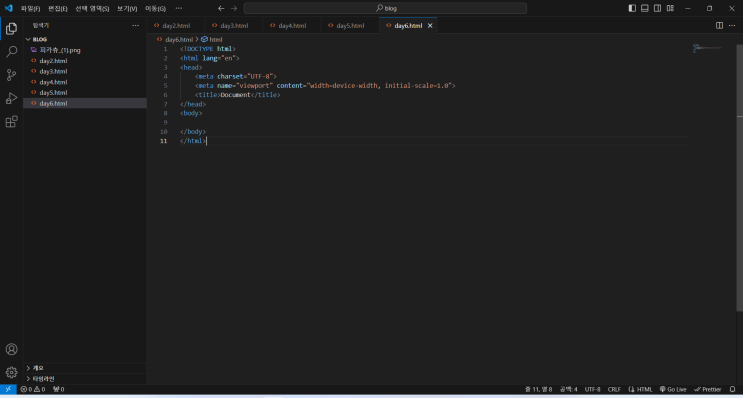Click the html breadcrumb symbol

click(x=212, y=39)
